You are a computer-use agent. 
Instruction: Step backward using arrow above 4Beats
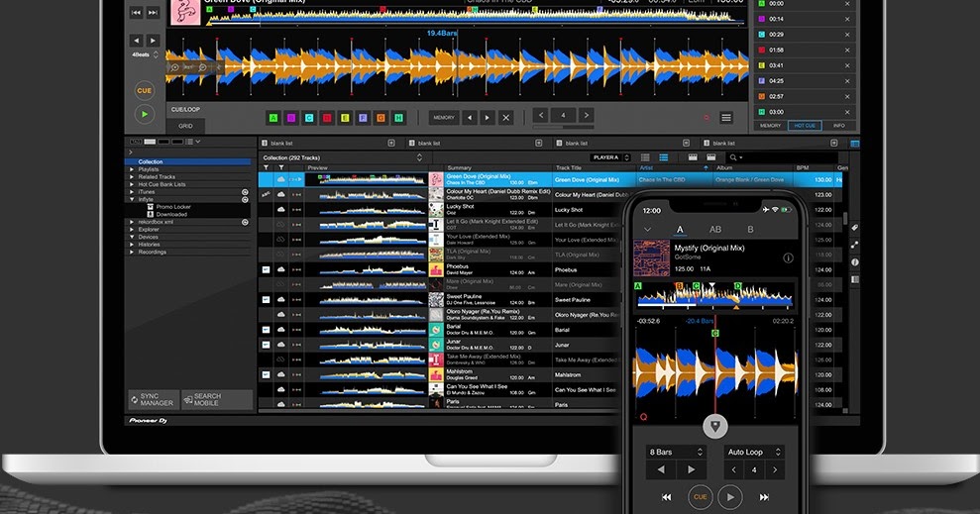pyautogui.click(x=137, y=41)
